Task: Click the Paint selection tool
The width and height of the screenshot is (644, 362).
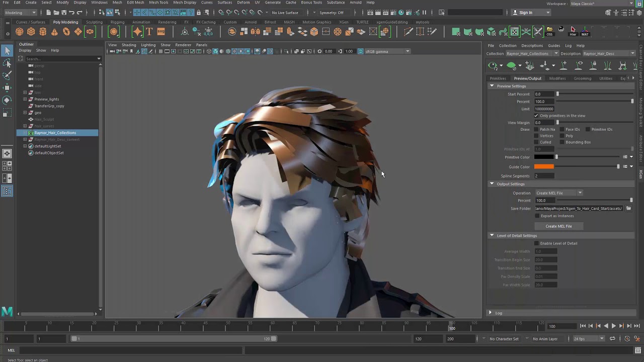Action: coord(7,75)
